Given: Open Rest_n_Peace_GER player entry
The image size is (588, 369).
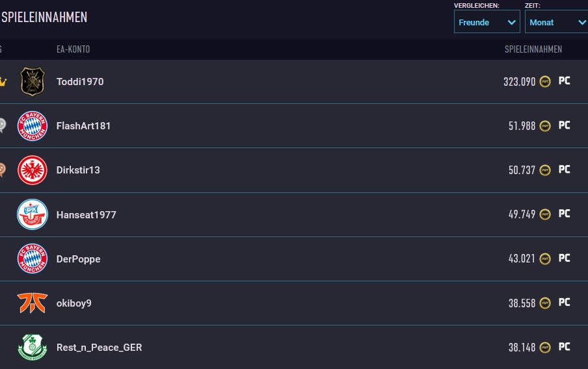Looking at the screenshot, I should pyautogui.click(x=294, y=348).
